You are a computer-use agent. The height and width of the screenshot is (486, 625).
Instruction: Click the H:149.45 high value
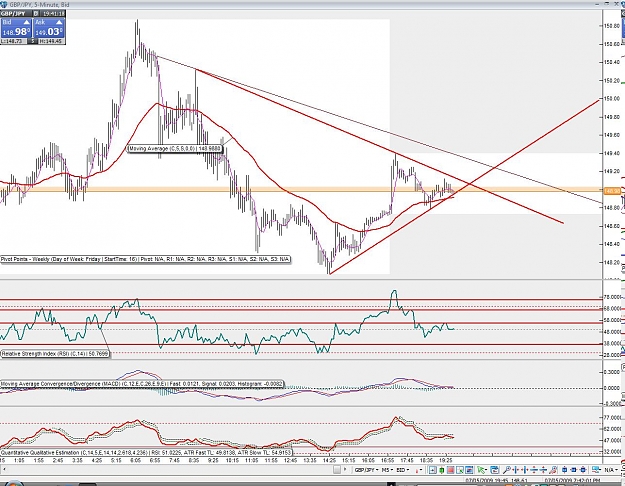click(x=51, y=41)
